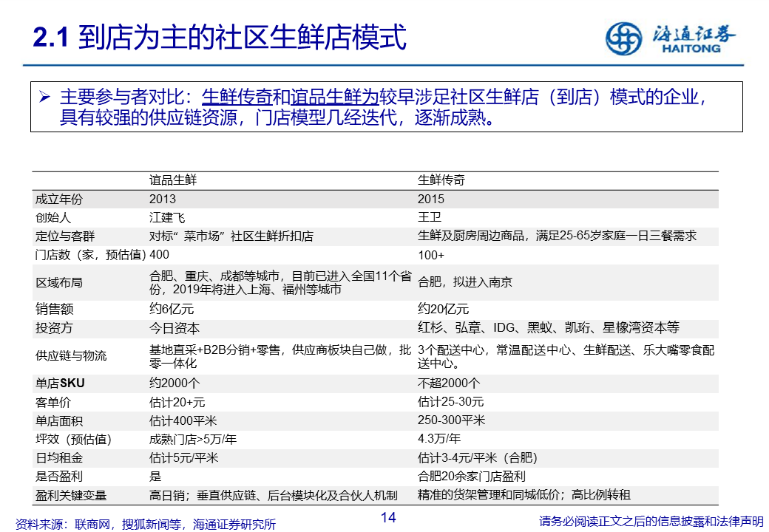
Task: Click the '生鲜及厨房周边商品' positioning cell
Action: coord(557,236)
